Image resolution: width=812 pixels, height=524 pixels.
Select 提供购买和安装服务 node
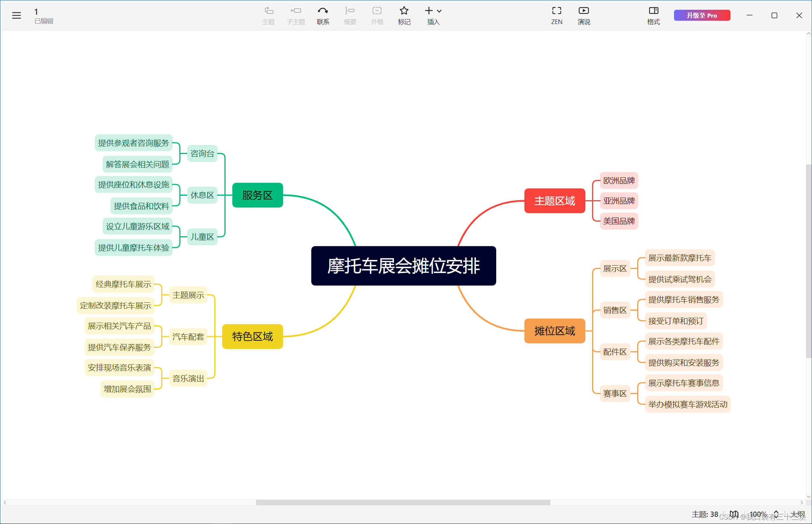pyautogui.click(x=684, y=363)
